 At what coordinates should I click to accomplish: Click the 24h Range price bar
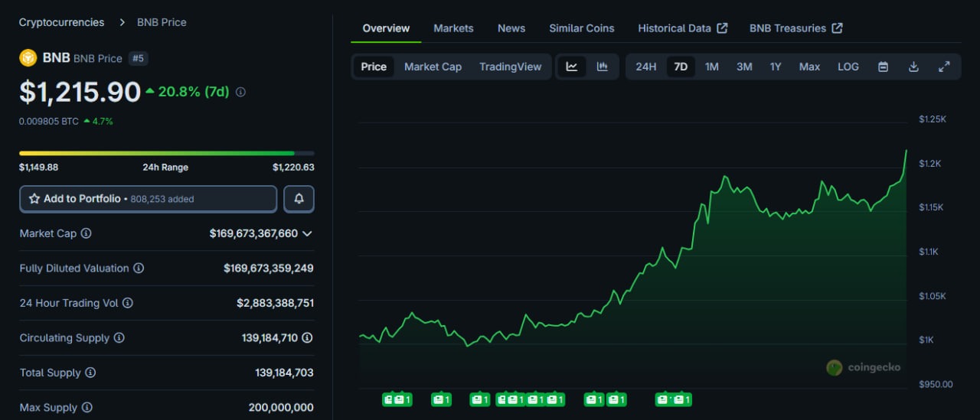click(166, 153)
